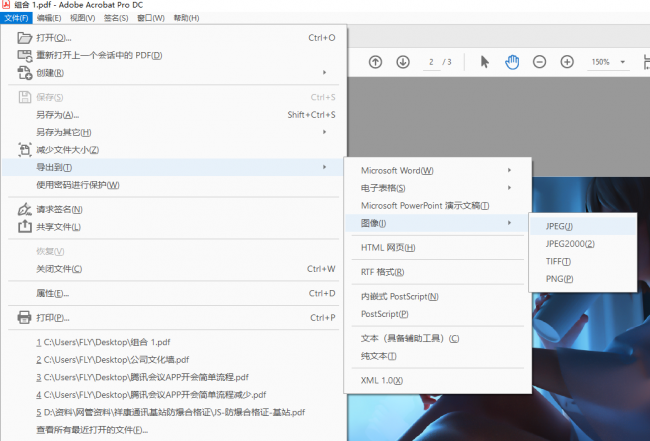Open the 文件(F) menu
Image resolution: width=650 pixels, height=441 pixels.
[x=17, y=18]
